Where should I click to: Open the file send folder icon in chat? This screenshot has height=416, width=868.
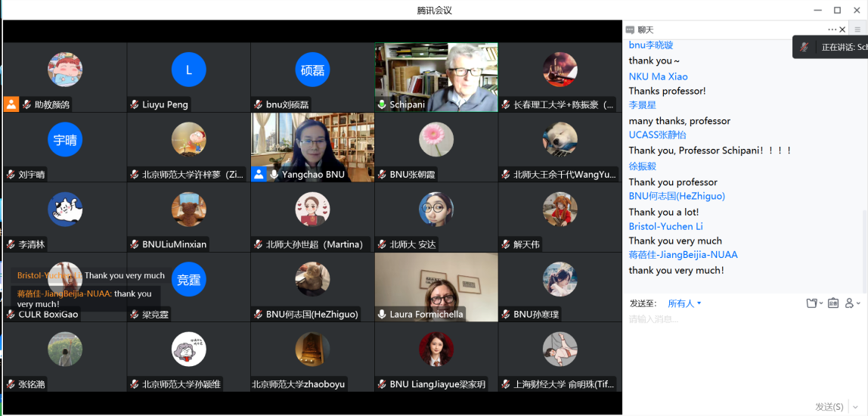point(812,303)
